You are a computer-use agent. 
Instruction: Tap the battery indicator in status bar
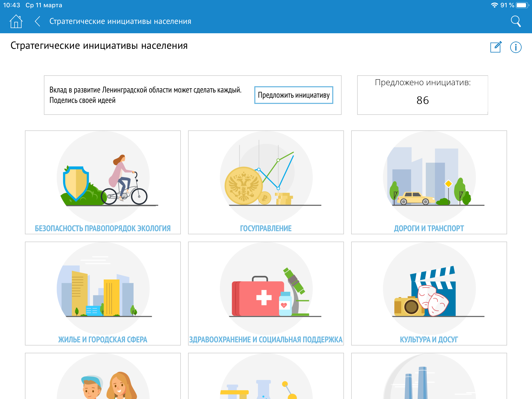[522, 5]
